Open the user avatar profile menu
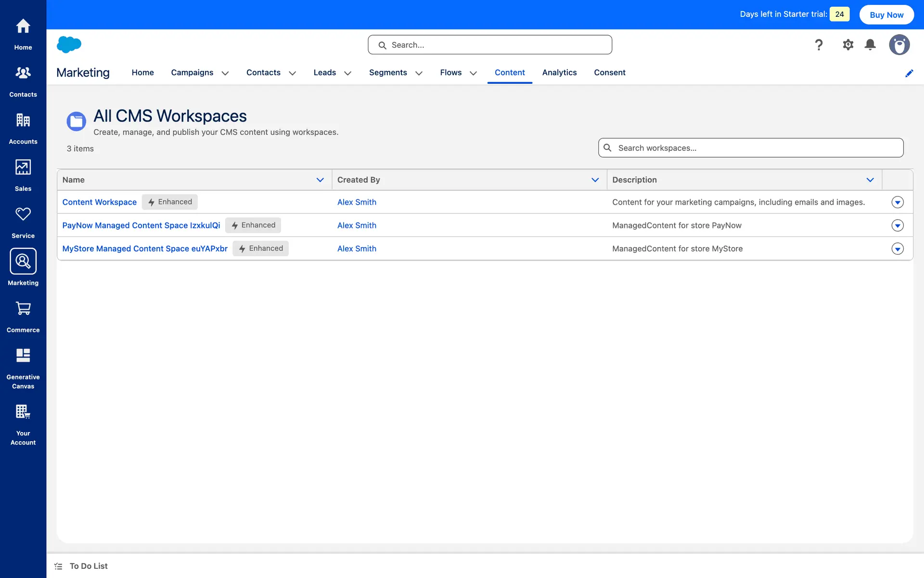This screenshot has width=924, height=578. pyautogui.click(x=899, y=45)
